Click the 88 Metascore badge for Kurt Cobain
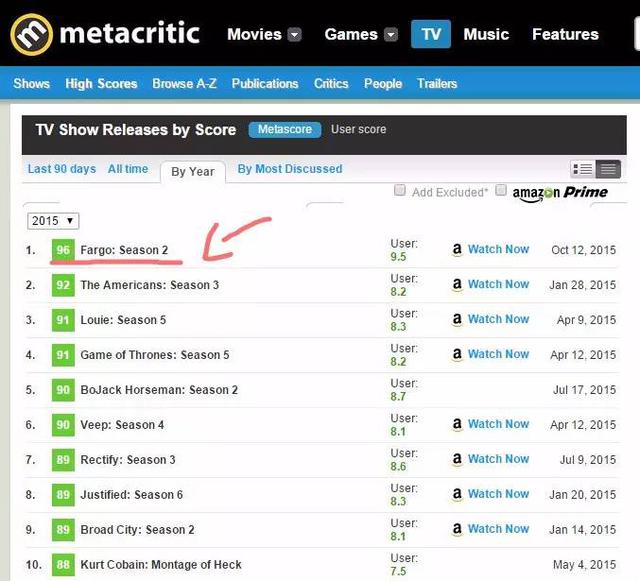The image size is (640, 581). [x=63, y=565]
